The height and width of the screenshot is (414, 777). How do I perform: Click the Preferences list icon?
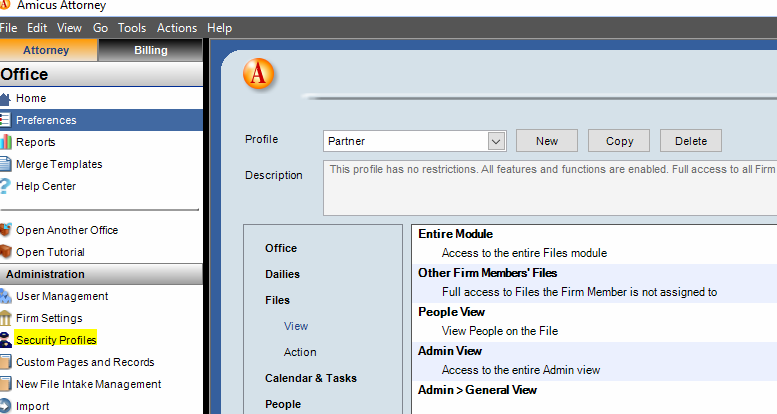pos(5,120)
